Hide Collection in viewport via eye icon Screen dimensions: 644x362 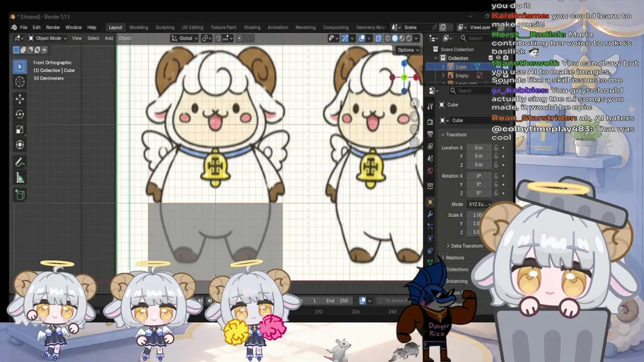498,58
